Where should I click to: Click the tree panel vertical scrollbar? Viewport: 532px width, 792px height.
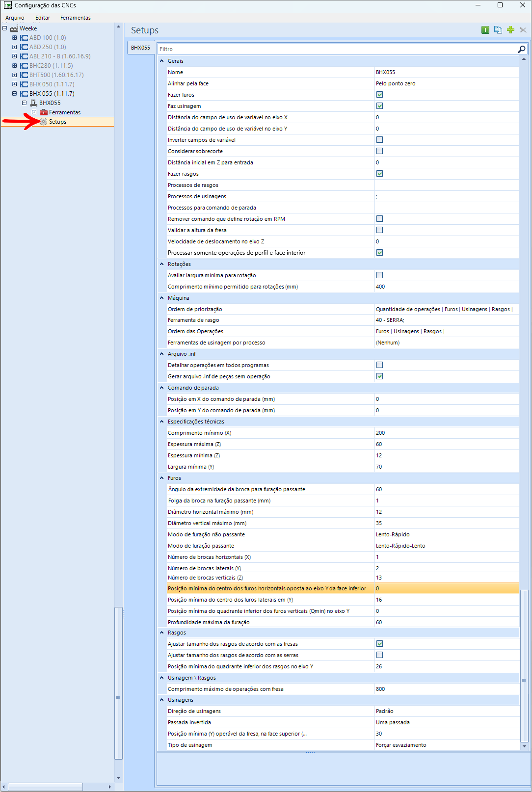pos(118,683)
